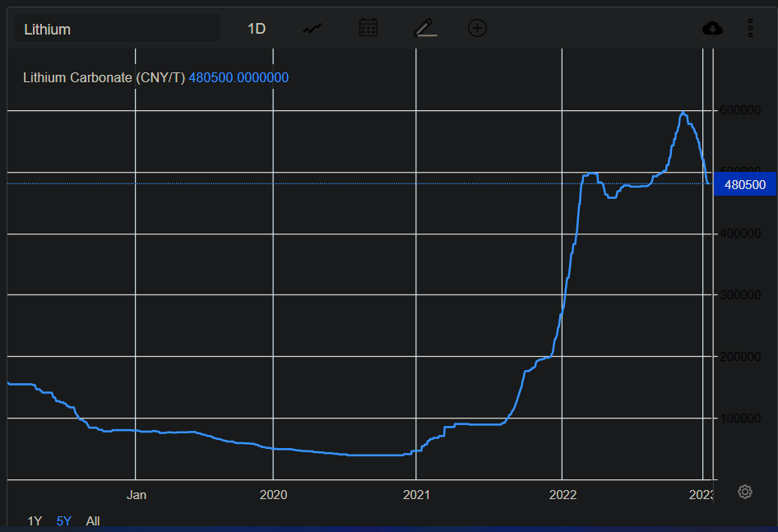
Task: Show the All time range
Action: pos(93,520)
